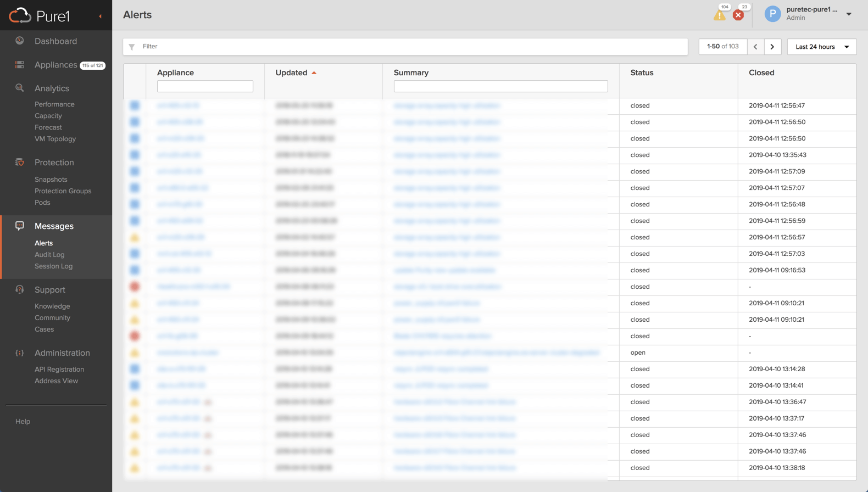Click the filter funnel icon
Screen dimensions: 868x492
tap(132, 47)
